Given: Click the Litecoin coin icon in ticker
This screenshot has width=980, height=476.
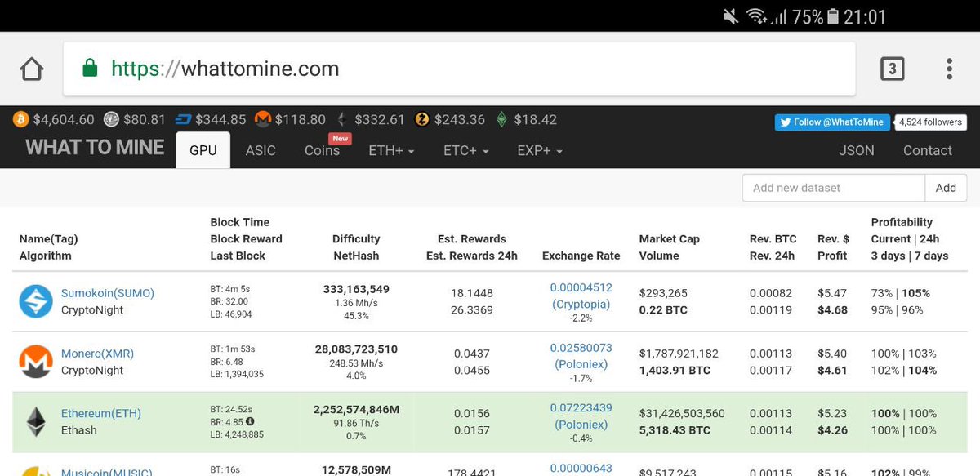Looking at the screenshot, I should coord(111,120).
